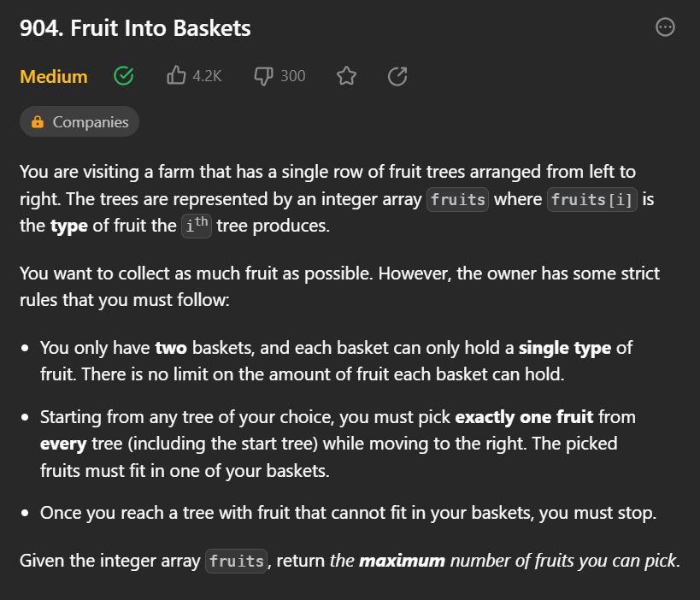The width and height of the screenshot is (700, 600).
Task: Click the 4.2K likes count
Action: [x=207, y=76]
